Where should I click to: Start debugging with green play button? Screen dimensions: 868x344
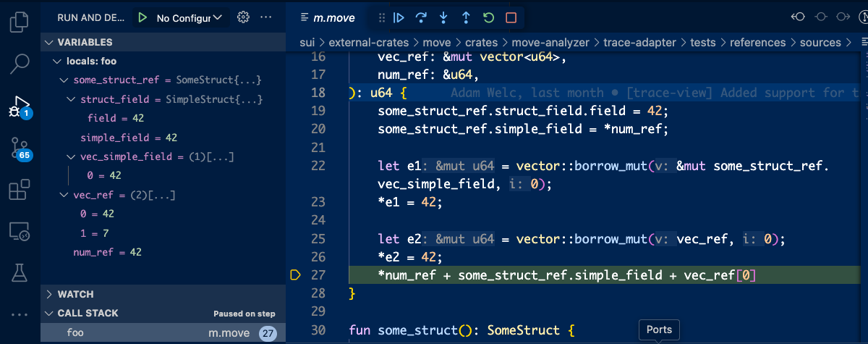[143, 17]
